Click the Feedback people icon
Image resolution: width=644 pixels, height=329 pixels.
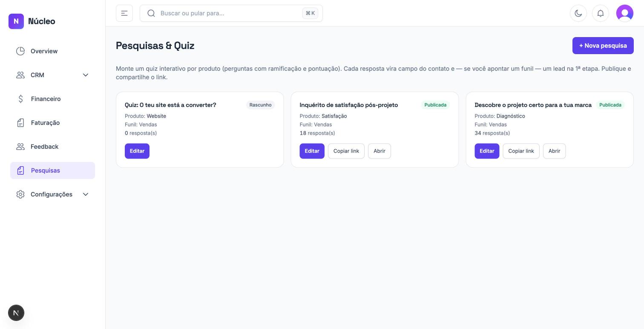pyautogui.click(x=20, y=147)
